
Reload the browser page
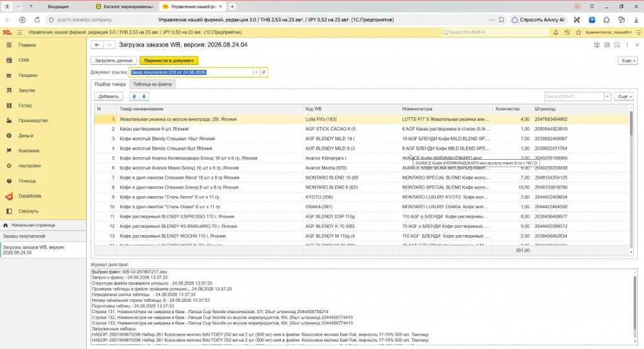[x=37, y=19]
